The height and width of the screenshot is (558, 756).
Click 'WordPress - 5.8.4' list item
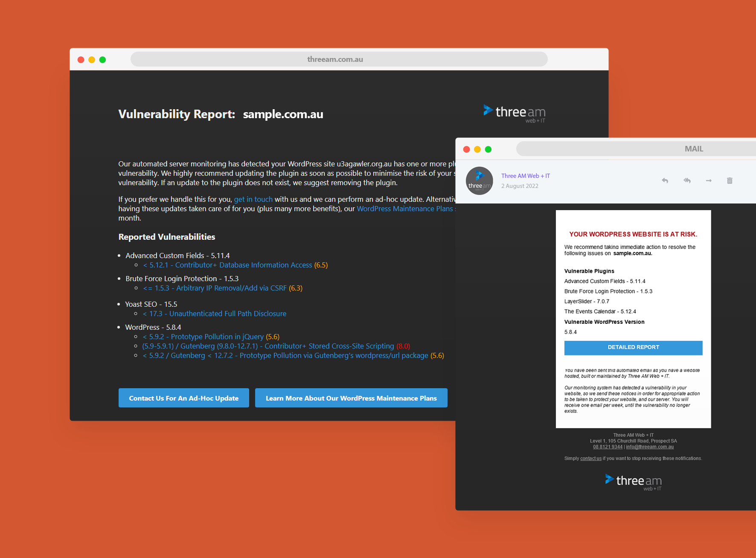pyautogui.click(x=153, y=327)
